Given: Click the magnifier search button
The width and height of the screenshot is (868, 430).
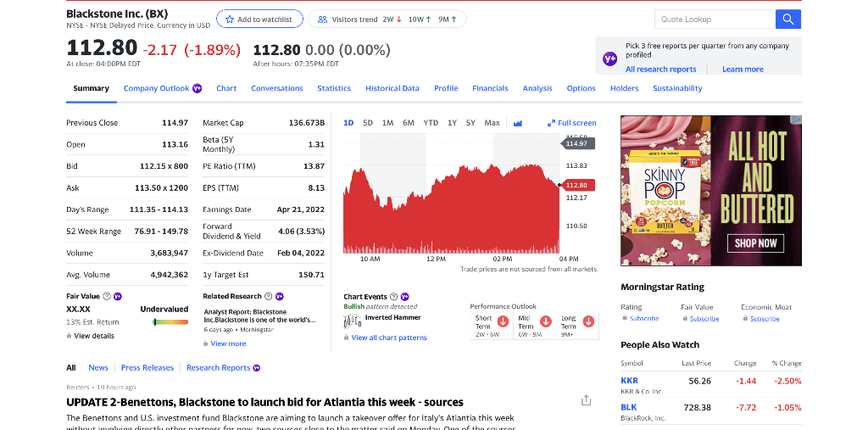Looking at the screenshot, I should point(788,19).
